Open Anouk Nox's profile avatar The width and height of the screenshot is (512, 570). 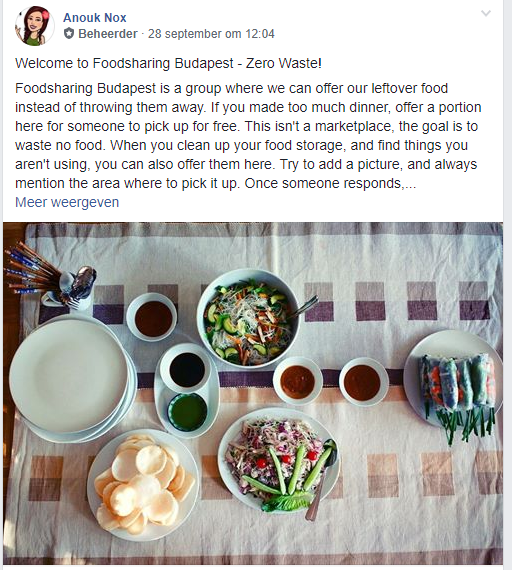click(35, 26)
